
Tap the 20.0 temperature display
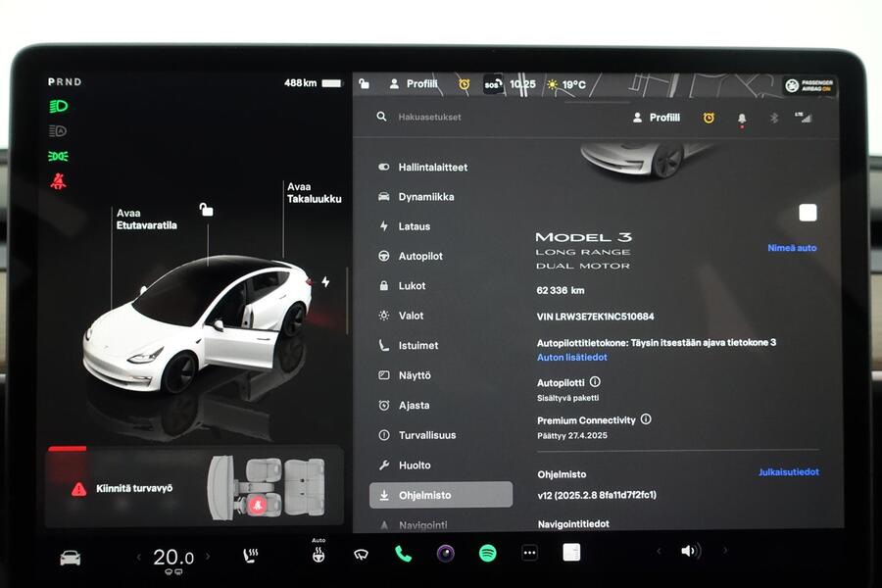click(x=173, y=558)
